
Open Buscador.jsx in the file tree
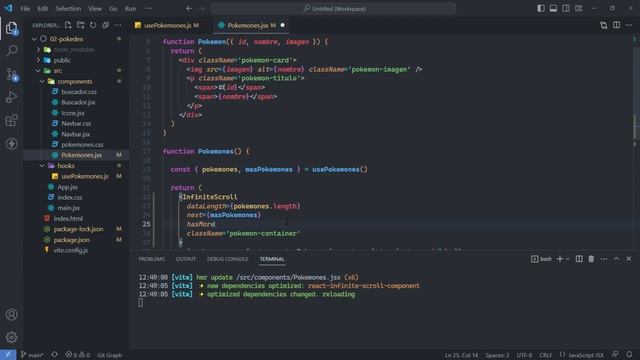click(79, 102)
